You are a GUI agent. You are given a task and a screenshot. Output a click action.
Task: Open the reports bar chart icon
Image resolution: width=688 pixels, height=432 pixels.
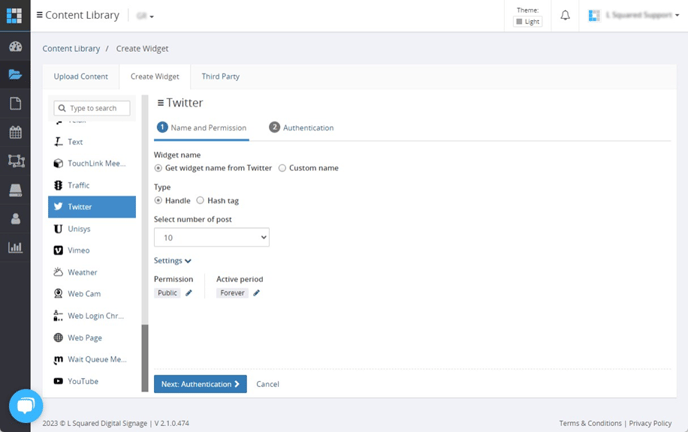tap(15, 247)
